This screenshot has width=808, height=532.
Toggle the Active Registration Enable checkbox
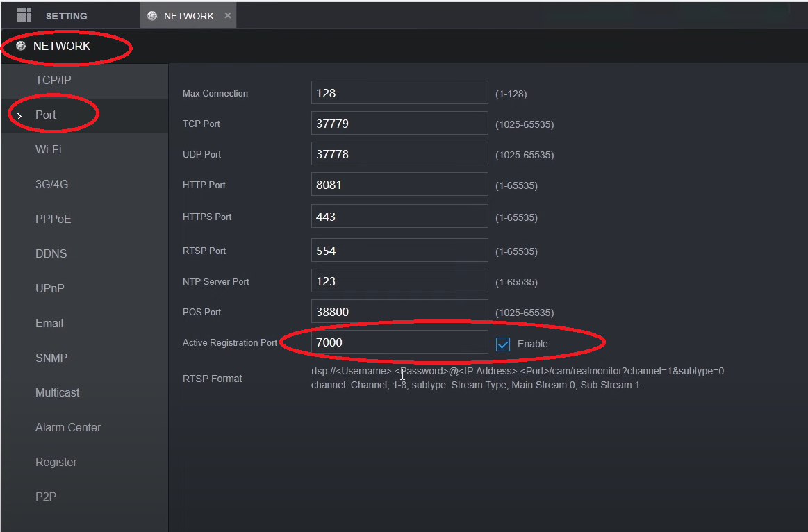click(x=503, y=344)
